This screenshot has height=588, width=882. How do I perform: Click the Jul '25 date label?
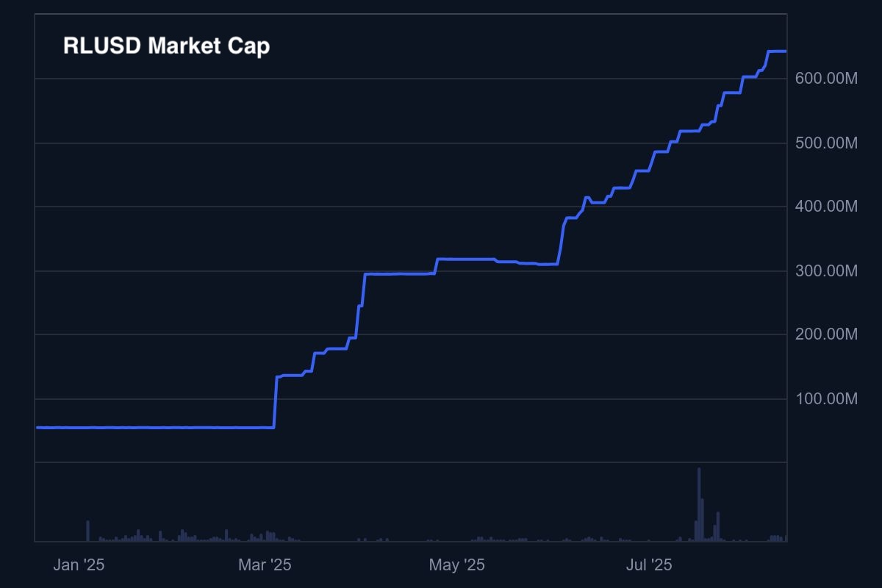click(x=649, y=564)
